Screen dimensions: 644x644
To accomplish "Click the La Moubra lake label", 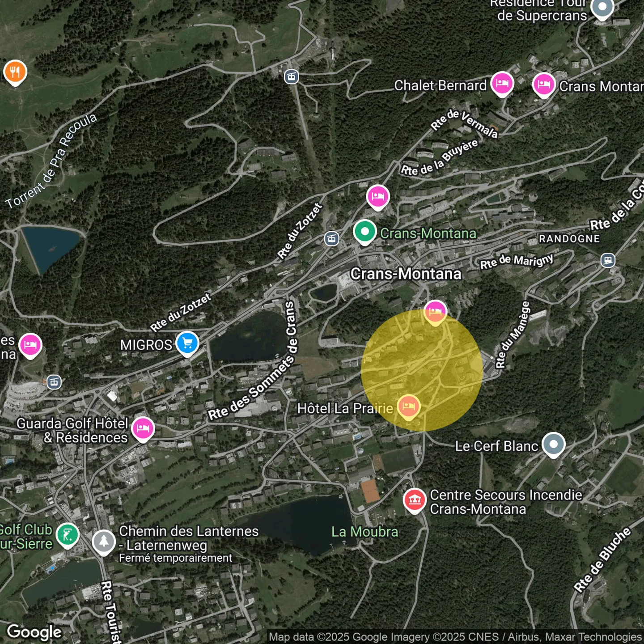I will tap(364, 532).
